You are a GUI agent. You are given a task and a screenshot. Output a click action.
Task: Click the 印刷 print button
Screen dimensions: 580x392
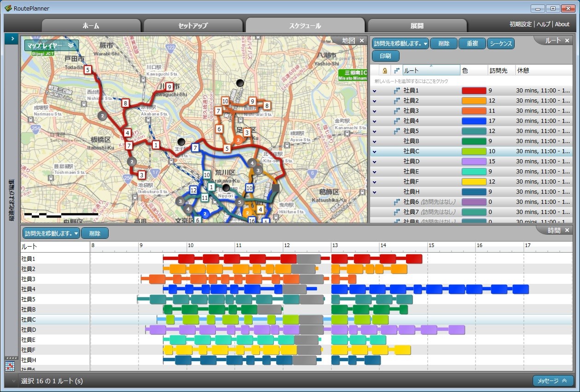tap(385, 56)
